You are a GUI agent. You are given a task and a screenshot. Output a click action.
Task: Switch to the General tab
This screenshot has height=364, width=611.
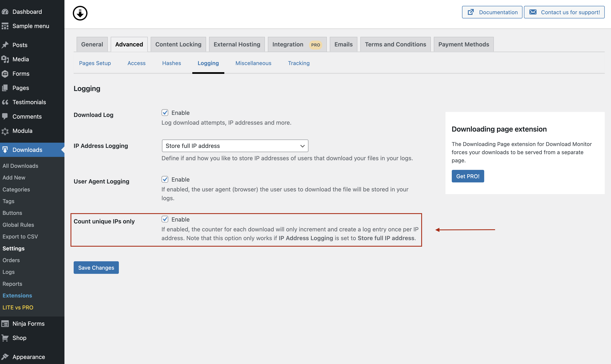(92, 44)
